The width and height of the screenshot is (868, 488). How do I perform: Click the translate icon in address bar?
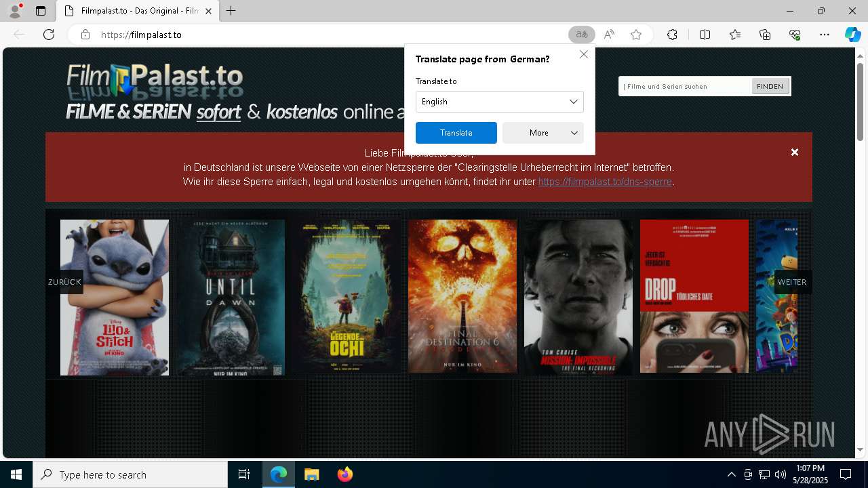click(581, 35)
